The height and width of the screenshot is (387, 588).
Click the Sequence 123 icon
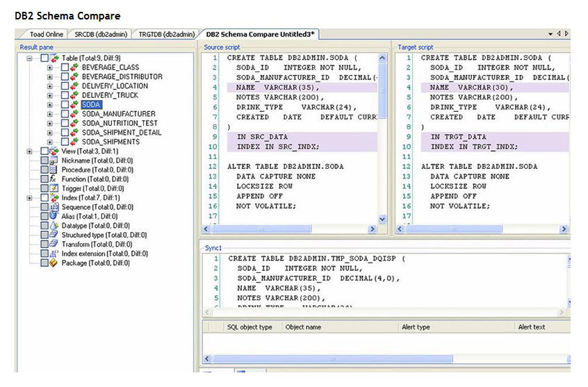point(54,207)
